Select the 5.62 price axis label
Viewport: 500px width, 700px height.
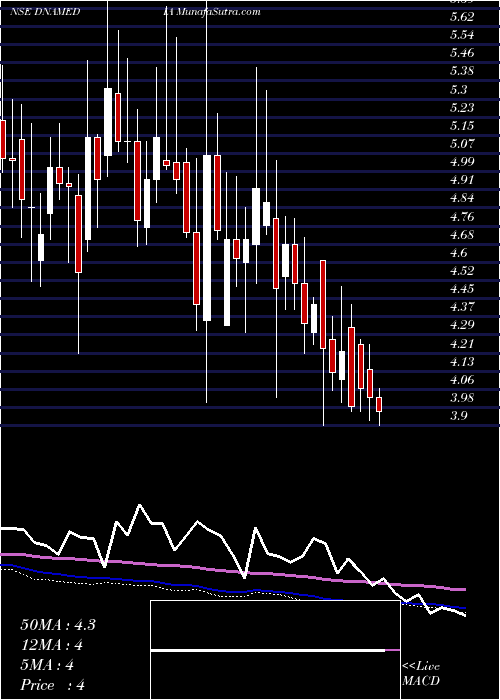coord(462,17)
